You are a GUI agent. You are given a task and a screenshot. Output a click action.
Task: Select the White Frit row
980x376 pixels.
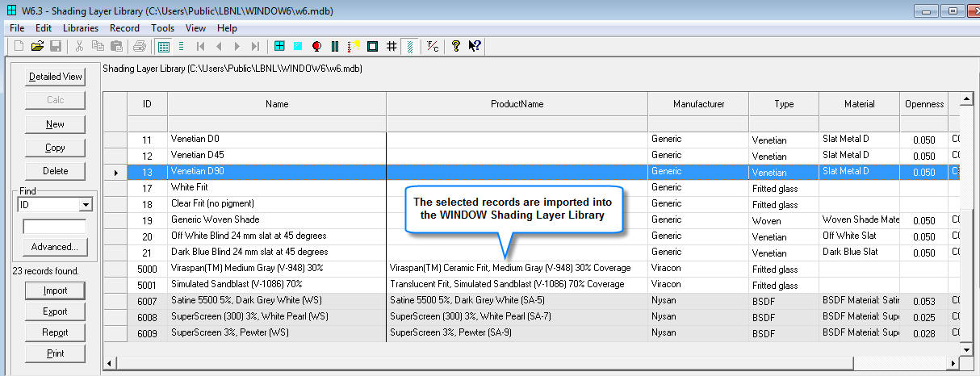(533, 188)
